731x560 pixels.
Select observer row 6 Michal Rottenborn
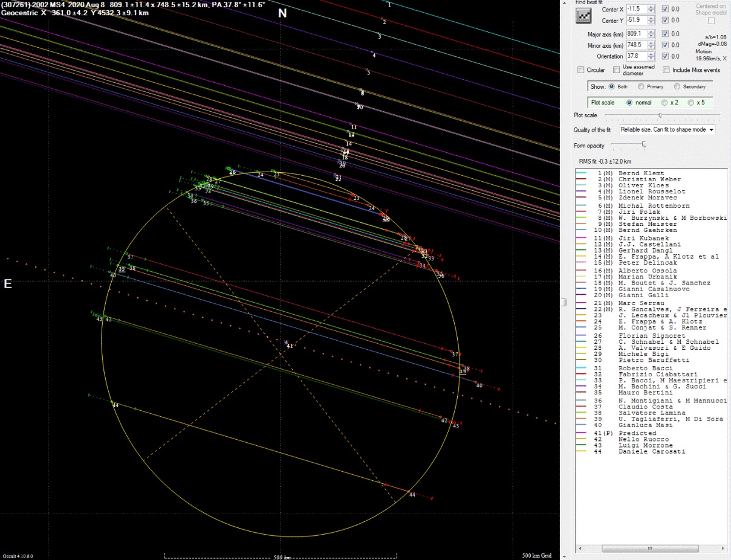[x=652, y=206]
